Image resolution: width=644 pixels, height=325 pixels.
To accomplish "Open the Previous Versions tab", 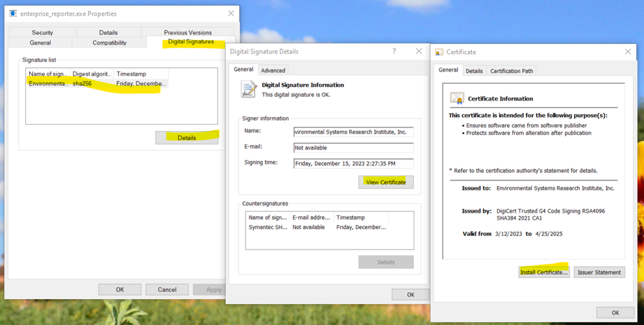I will coord(188,32).
